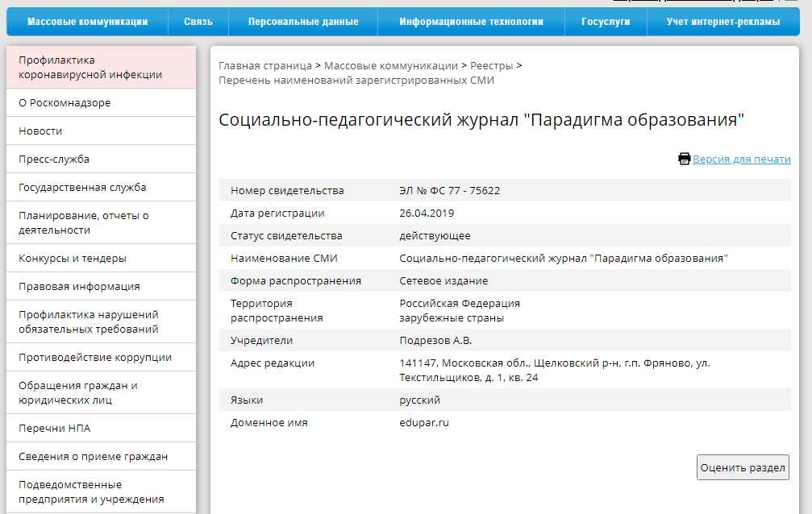Click the Статус свидетельства label

(286, 235)
